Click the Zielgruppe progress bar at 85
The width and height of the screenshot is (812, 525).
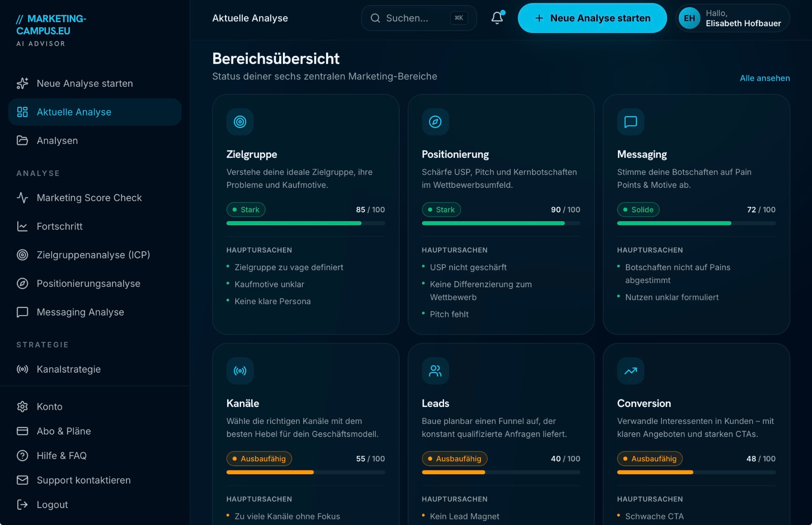click(x=305, y=223)
